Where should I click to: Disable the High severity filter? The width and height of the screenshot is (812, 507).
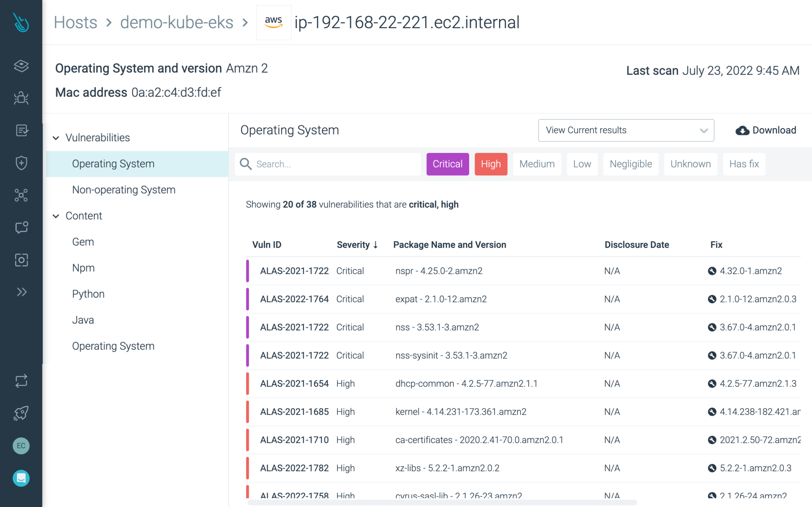[491, 164]
